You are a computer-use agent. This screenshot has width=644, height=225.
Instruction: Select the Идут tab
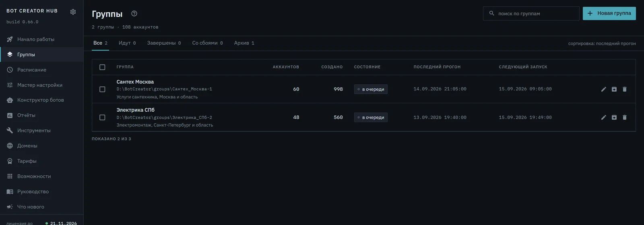pyautogui.click(x=127, y=43)
